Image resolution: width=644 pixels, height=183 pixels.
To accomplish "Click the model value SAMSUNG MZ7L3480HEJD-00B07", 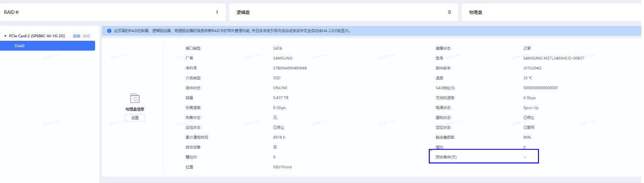I will coord(553,58).
